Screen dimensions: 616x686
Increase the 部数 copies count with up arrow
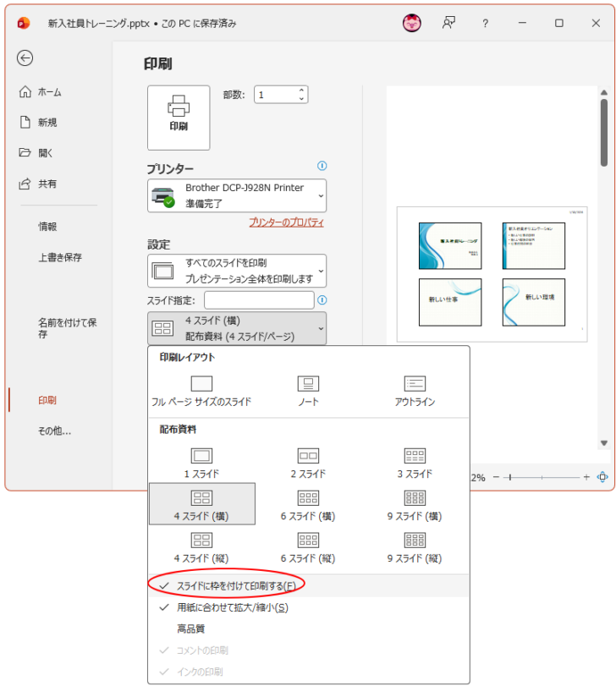301,91
